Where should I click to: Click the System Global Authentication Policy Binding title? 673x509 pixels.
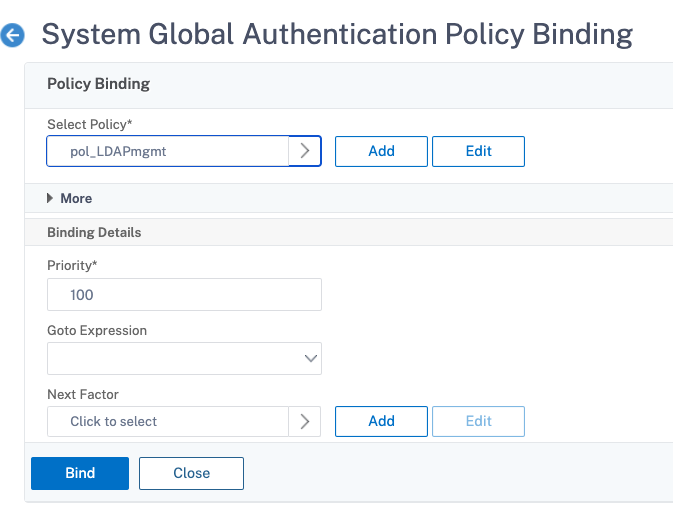click(x=337, y=34)
